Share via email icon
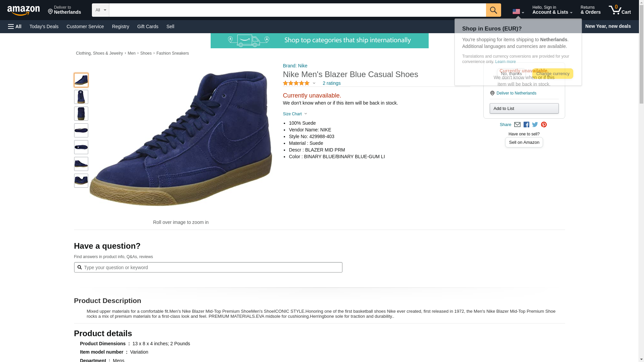The width and height of the screenshot is (644, 362). [517, 125]
